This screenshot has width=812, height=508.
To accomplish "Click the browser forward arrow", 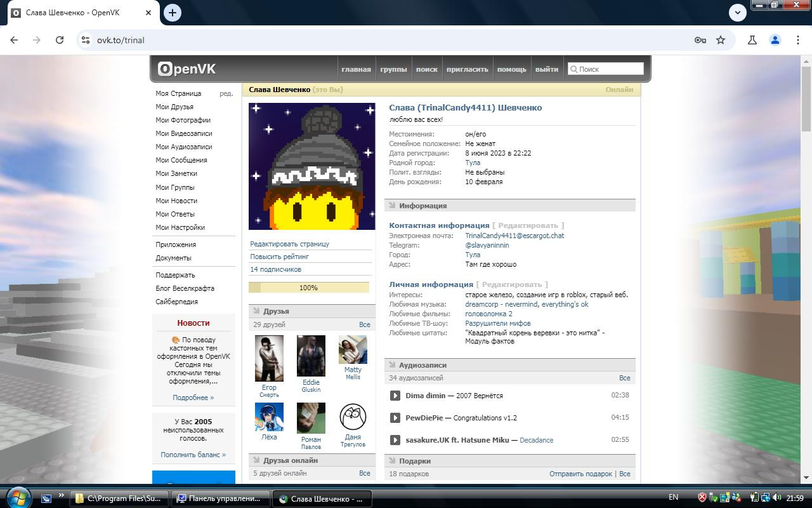I will click(37, 40).
